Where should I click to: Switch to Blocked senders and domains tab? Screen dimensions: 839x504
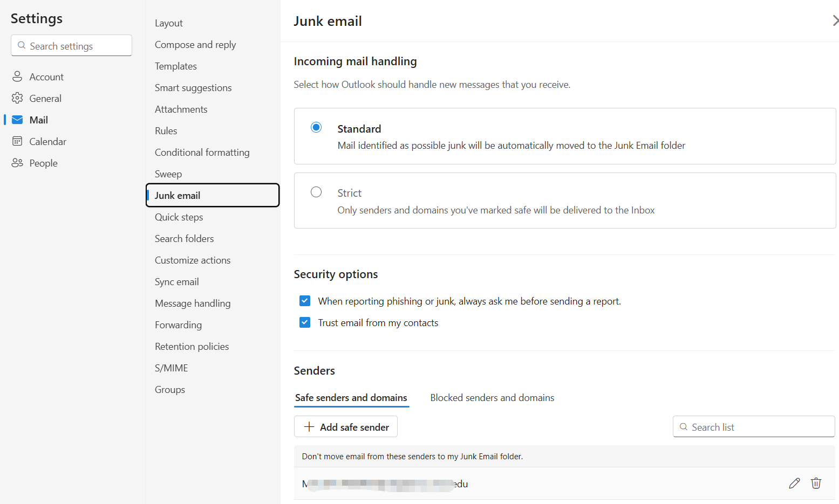click(x=492, y=398)
